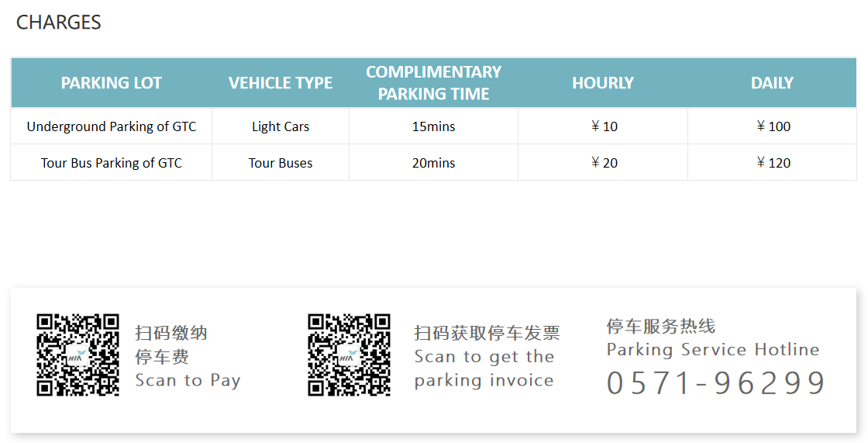Click the 20mins complimentary time cell
Screen dimensions: 868x443
pyautogui.click(x=433, y=163)
